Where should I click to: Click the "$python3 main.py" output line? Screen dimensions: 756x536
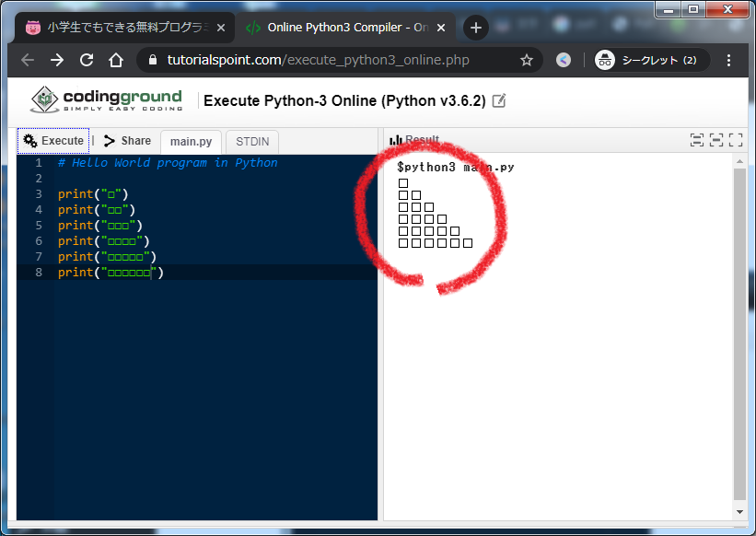tap(456, 168)
